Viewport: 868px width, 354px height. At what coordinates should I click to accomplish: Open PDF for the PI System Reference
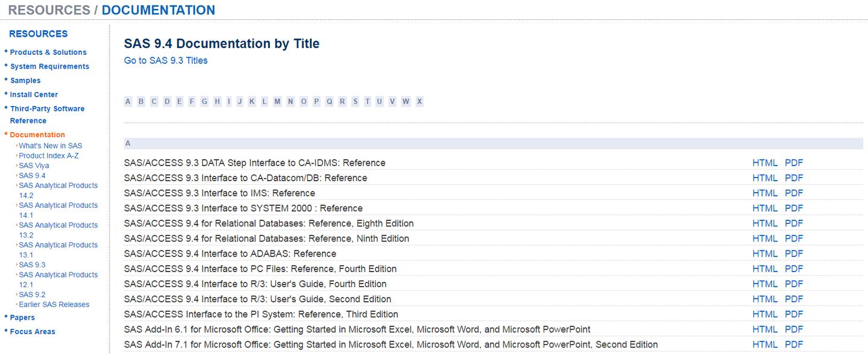794,314
